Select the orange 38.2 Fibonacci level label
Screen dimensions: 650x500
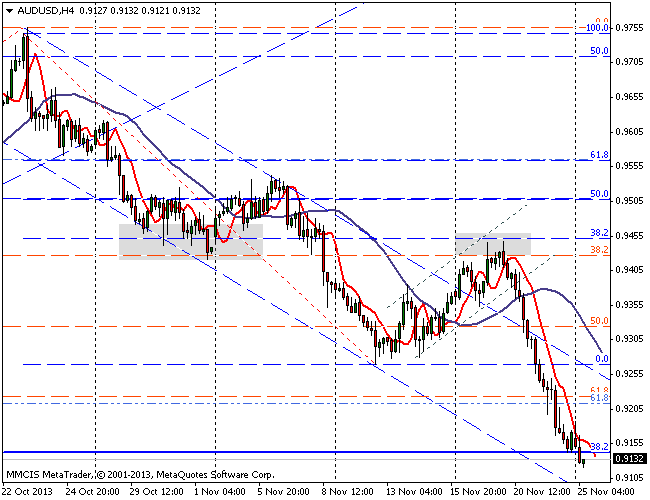pyautogui.click(x=599, y=250)
